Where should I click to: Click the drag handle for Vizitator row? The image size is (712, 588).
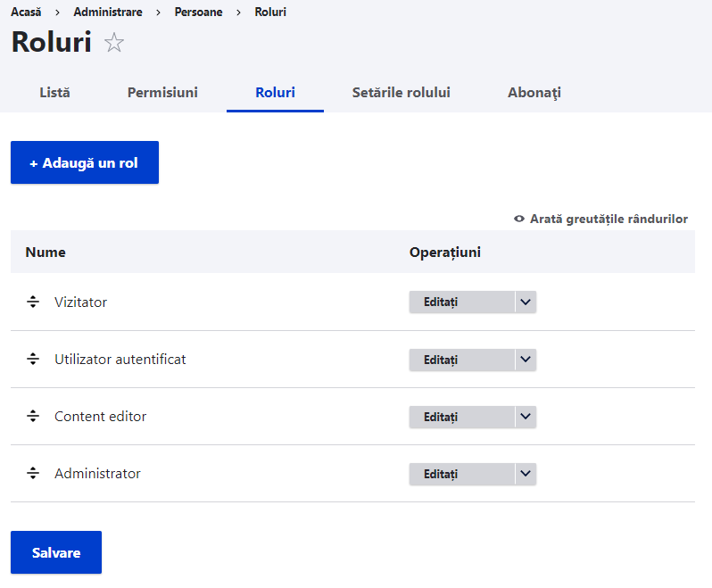[x=33, y=302]
